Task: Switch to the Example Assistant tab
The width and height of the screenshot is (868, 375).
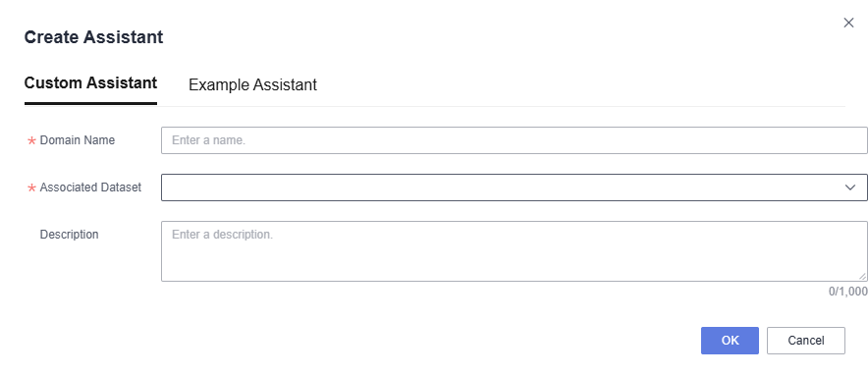Action: point(252,84)
